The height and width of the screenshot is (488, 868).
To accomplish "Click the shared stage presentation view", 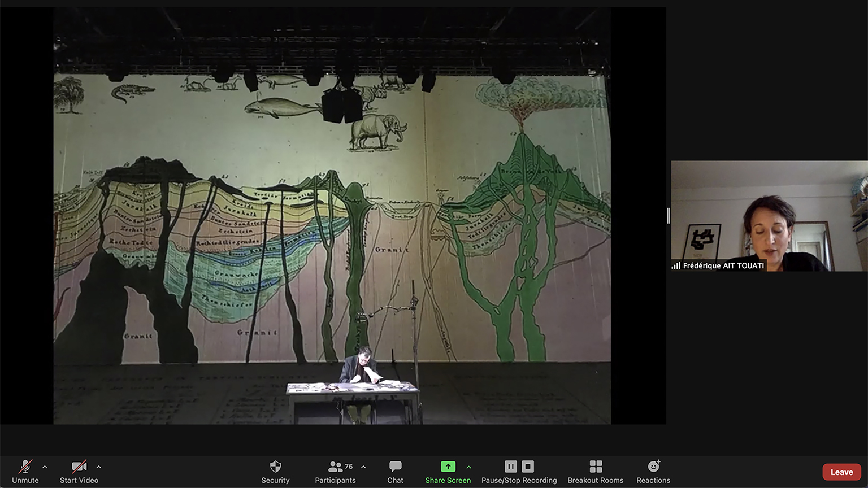I will 332,216.
